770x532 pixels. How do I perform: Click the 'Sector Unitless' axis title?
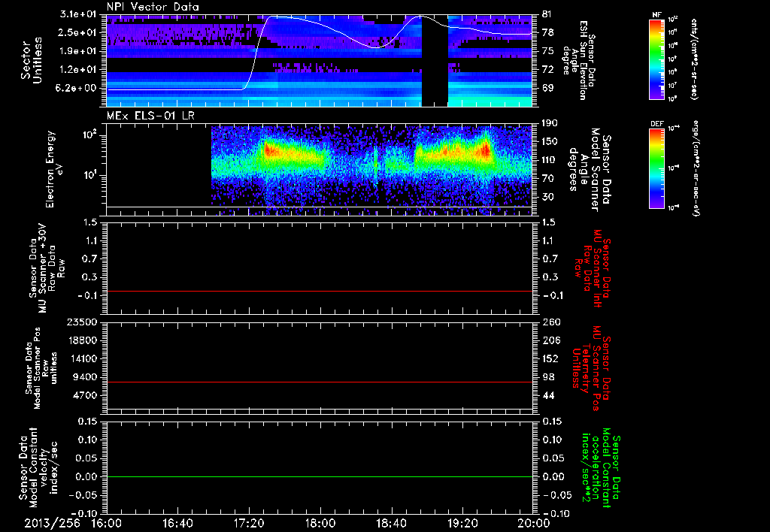coord(32,60)
